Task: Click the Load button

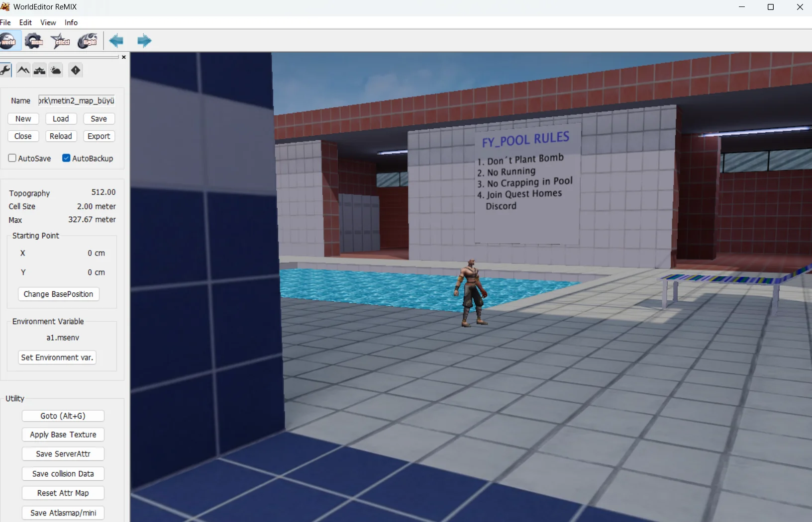Action: point(61,119)
